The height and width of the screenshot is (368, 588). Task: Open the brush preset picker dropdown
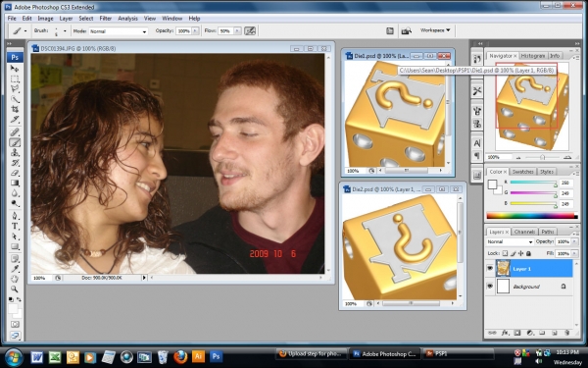pyautogui.click(x=65, y=30)
